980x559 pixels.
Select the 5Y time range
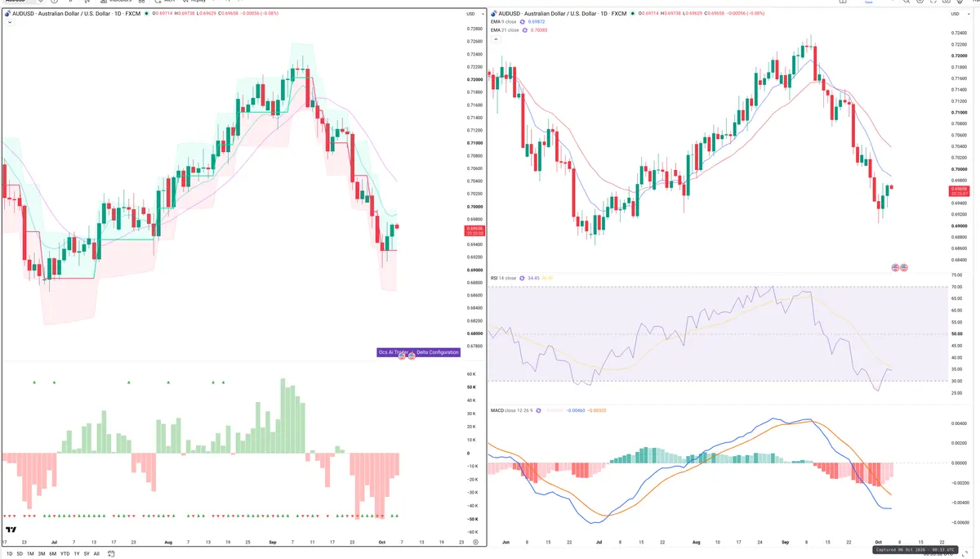(x=87, y=553)
